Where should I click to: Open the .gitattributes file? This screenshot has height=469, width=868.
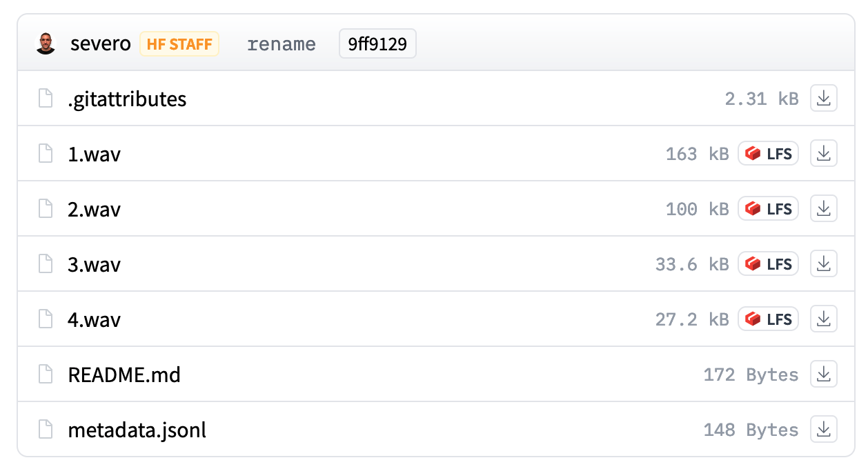[127, 99]
